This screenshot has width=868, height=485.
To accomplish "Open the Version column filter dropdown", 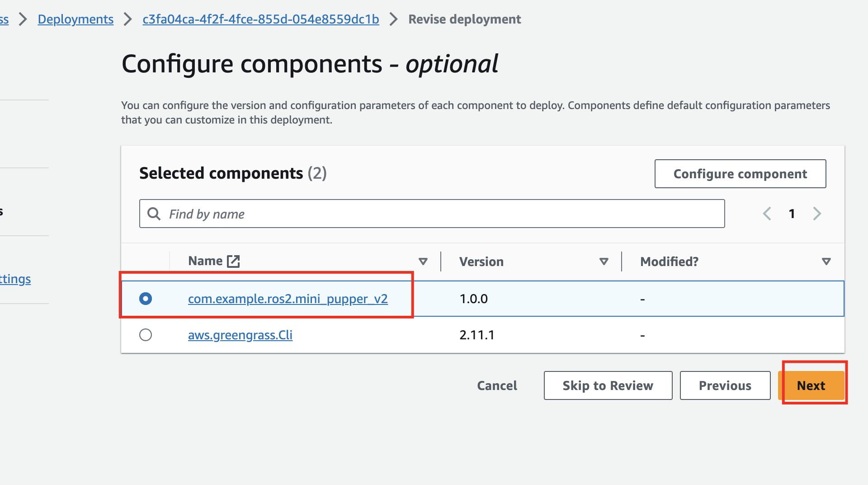I will click(603, 262).
